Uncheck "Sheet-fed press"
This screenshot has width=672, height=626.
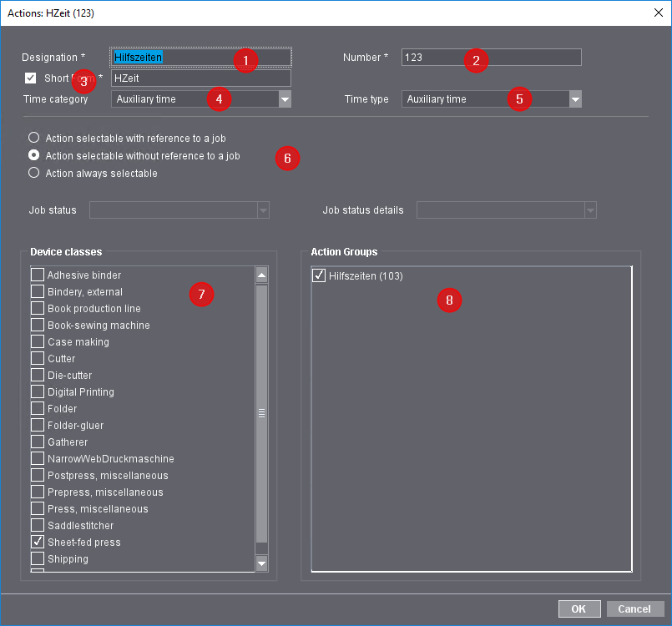36,542
